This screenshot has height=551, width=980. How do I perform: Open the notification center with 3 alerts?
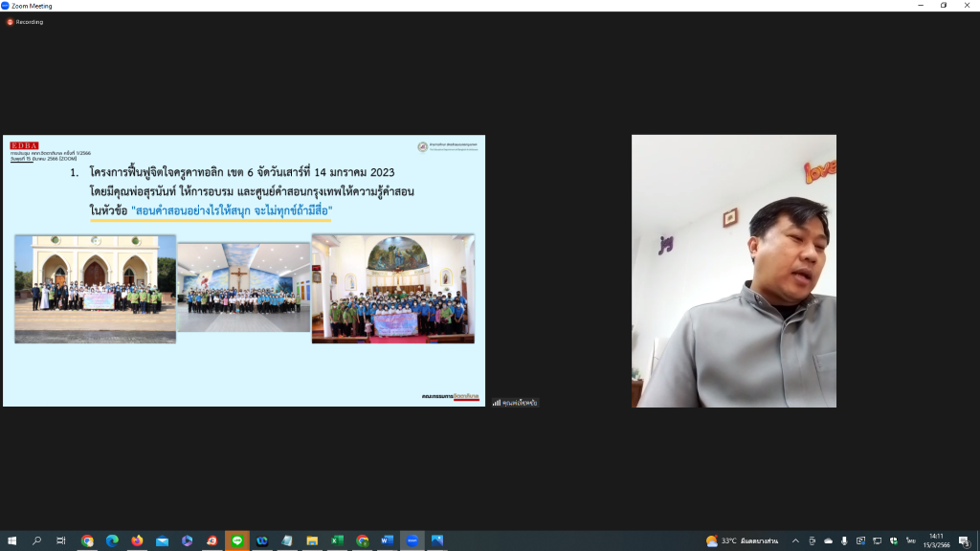coord(965,541)
